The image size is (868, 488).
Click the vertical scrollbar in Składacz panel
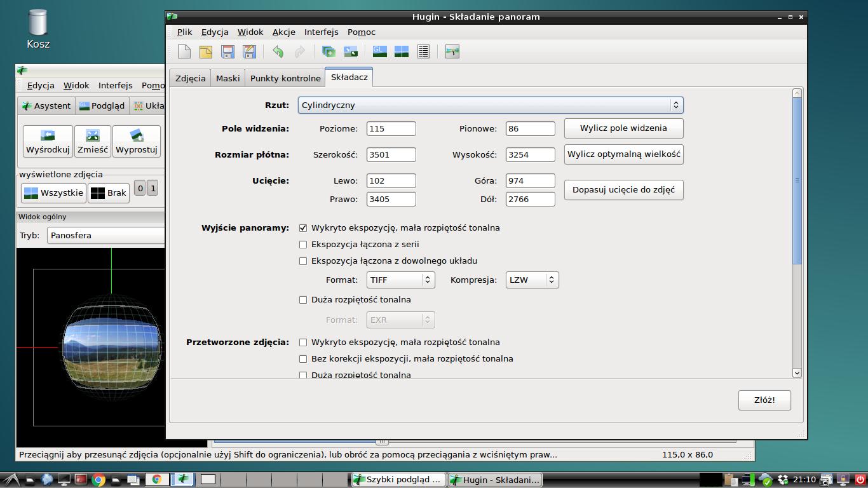pos(797,180)
